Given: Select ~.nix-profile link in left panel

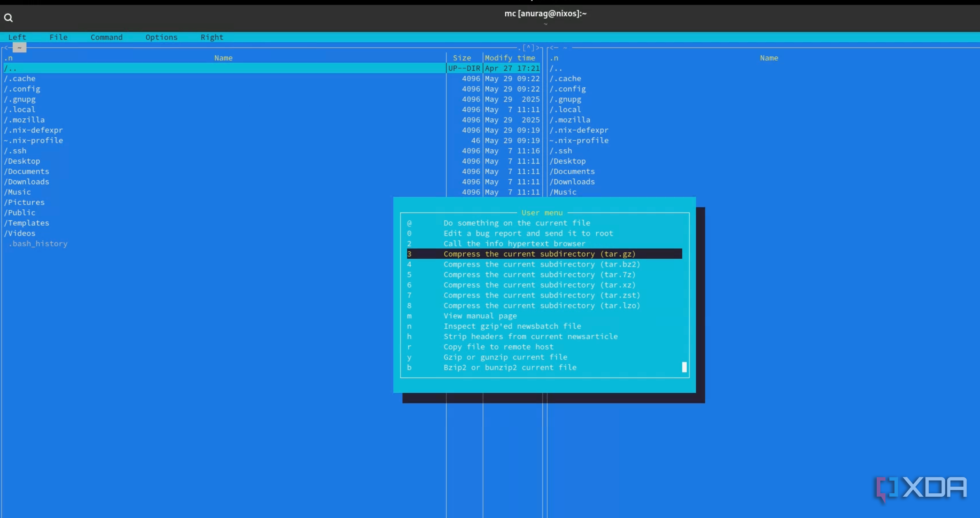Looking at the screenshot, I should pos(224,140).
